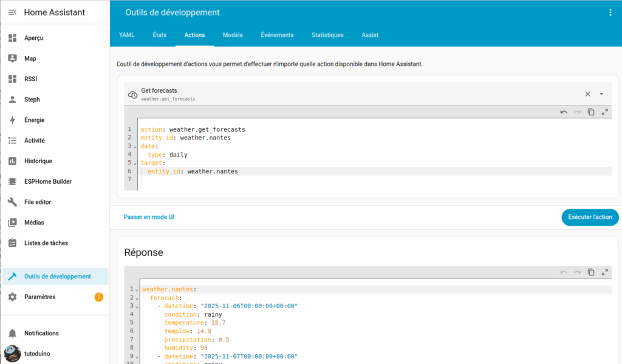Fold the data block at line 3

(x=135, y=146)
